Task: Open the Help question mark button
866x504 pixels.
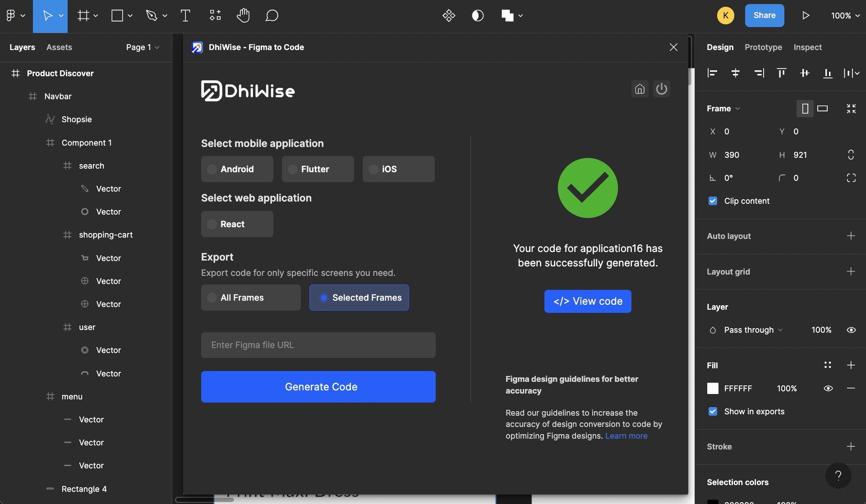Action: [838, 475]
